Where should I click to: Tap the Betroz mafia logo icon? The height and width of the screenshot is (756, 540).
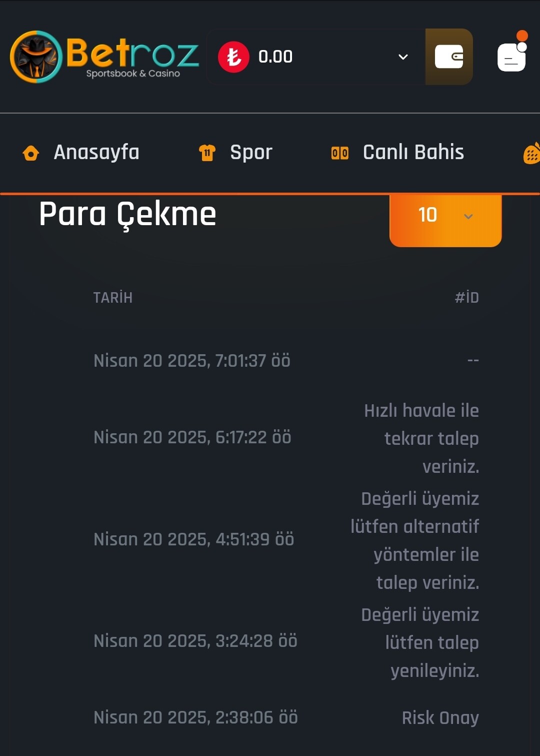(36, 57)
